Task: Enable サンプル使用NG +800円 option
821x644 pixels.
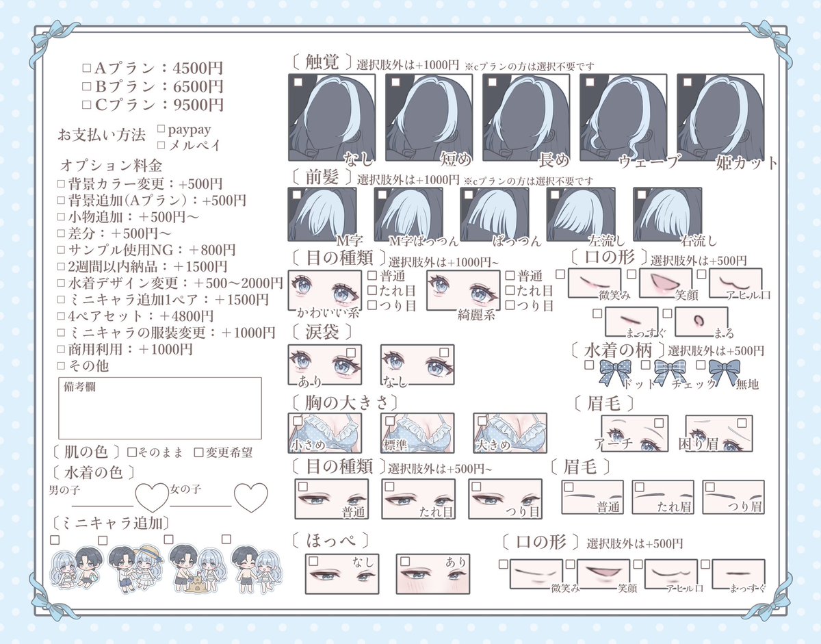Action: click(x=61, y=250)
